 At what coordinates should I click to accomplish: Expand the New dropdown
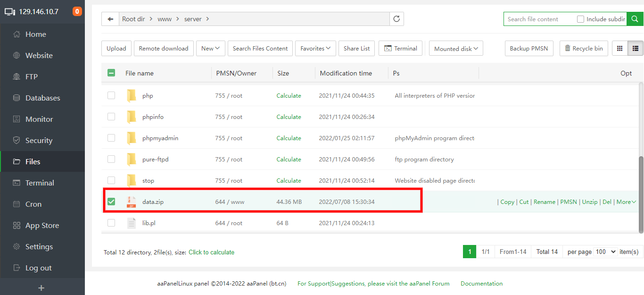pos(211,48)
